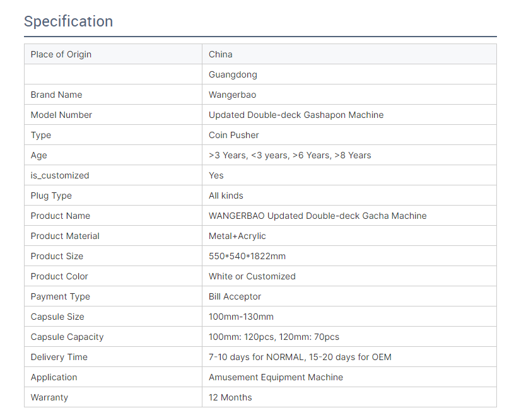Click Updated Double-deck Gashapon Machine text
Screen dimensions: 514x420
[296, 115]
